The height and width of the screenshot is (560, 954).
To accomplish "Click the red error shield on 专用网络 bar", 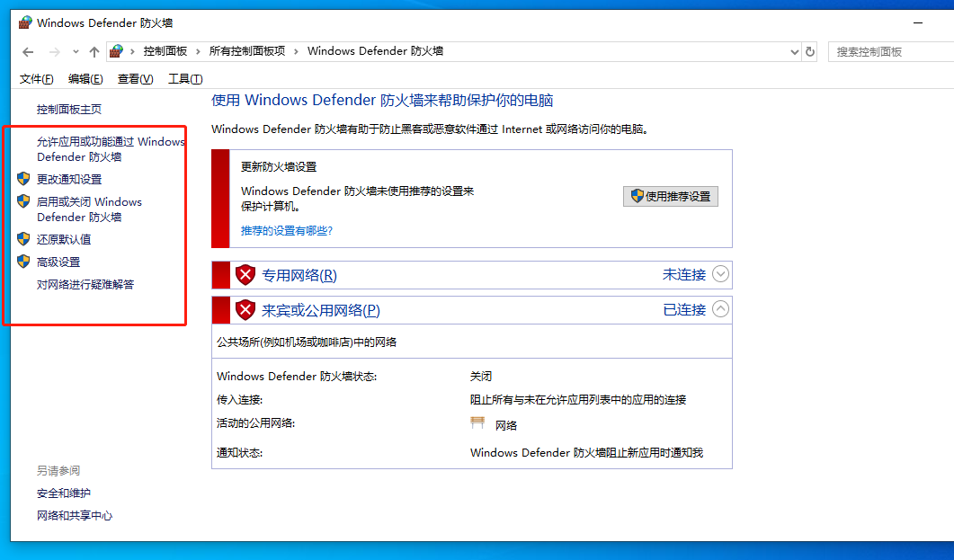I will [x=245, y=274].
